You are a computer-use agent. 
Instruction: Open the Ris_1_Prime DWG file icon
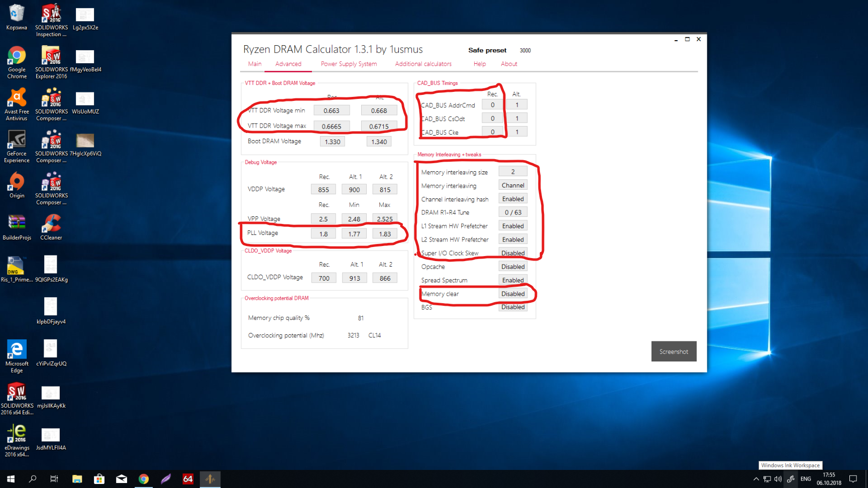pos(17,269)
